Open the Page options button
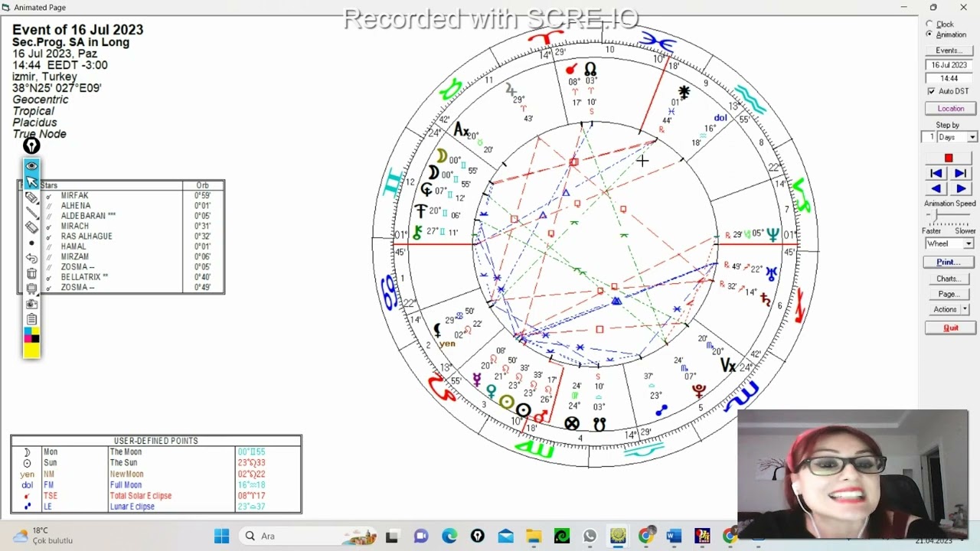Image resolution: width=980 pixels, height=551 pixels. pyautogui.click(x=949, y=294)
